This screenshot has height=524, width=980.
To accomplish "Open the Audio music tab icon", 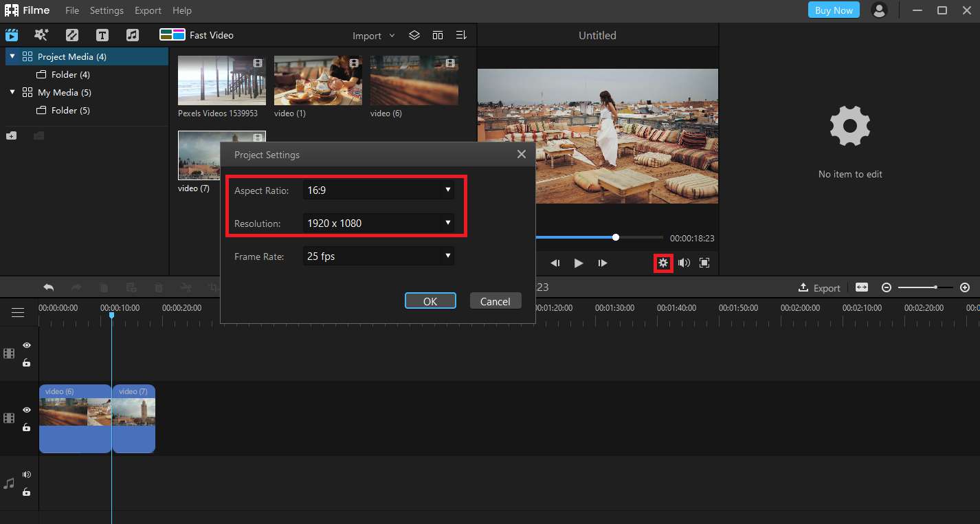I will coord(133,35).
